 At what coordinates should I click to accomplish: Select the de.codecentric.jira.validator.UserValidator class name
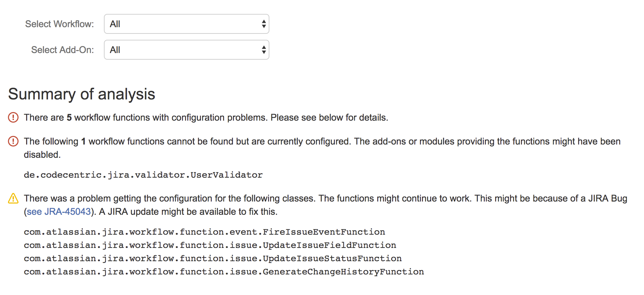pos(143,175)
